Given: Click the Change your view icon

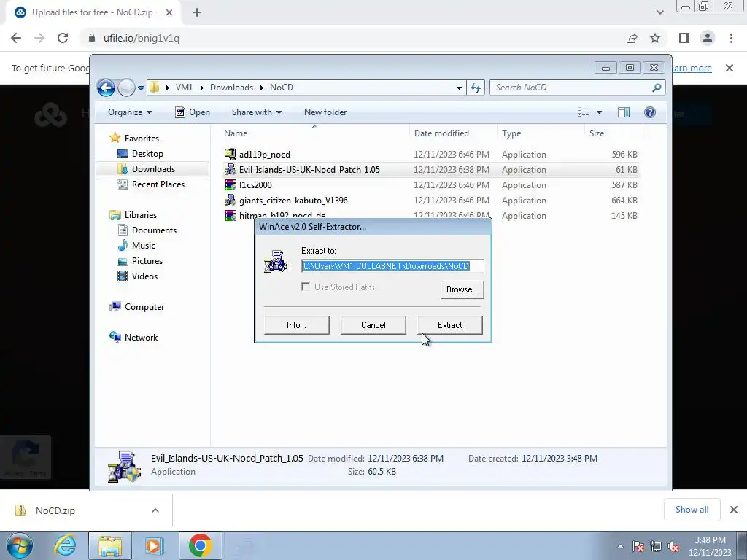Looking at the screenshot, I should tap(583, 112).
